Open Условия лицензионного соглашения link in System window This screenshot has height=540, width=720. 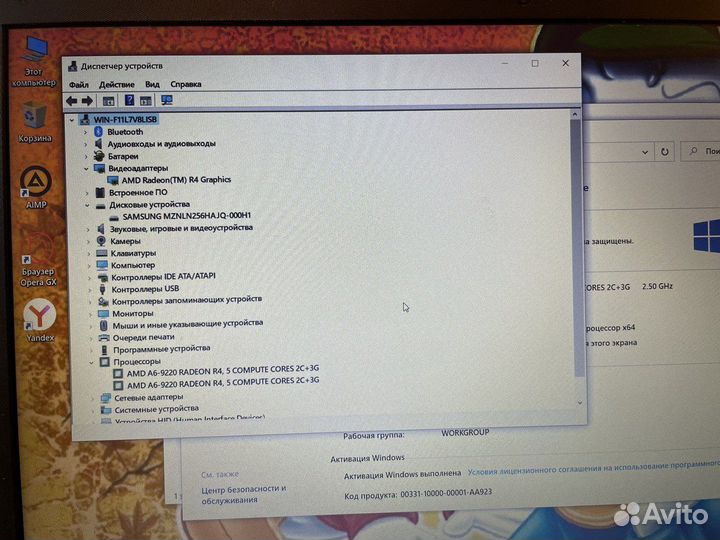click(x=593, y=468)
